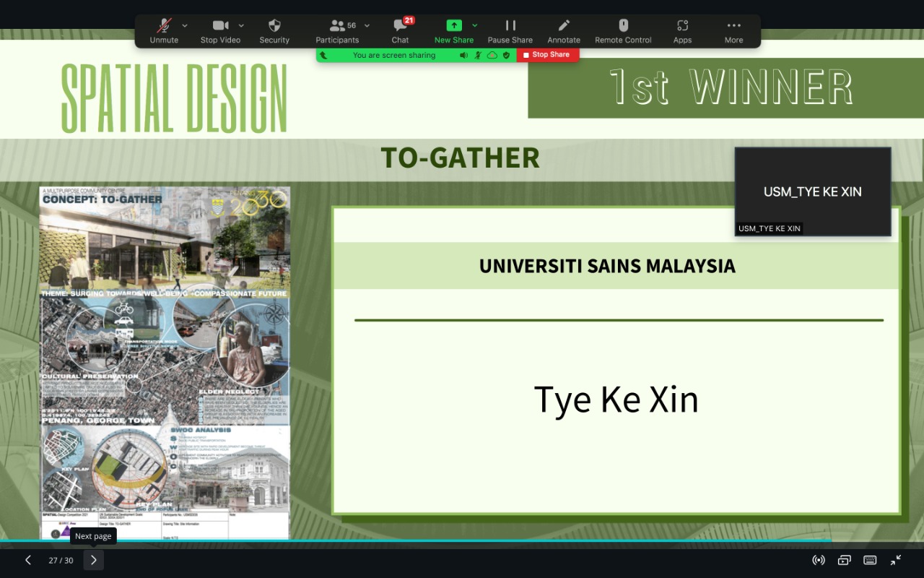Click encryption shield icon in sharing bar
The height and width of the screenshot is (578, 924).
coord(506,55)
